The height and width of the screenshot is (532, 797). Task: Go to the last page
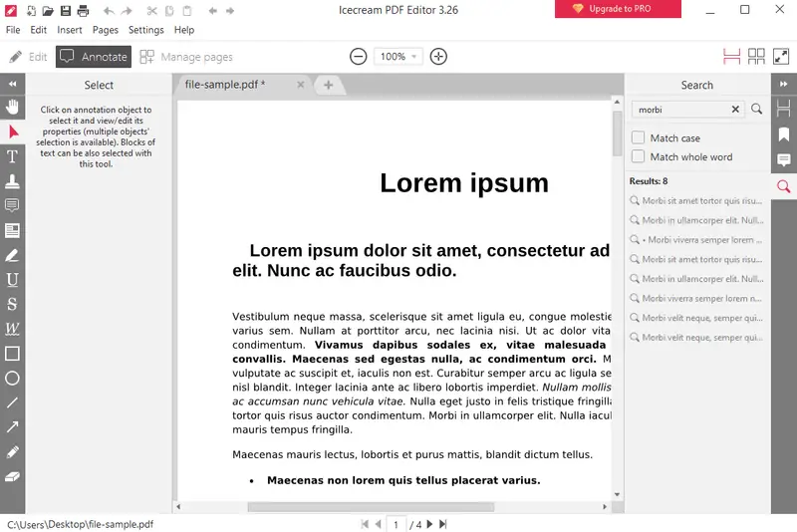442,524
